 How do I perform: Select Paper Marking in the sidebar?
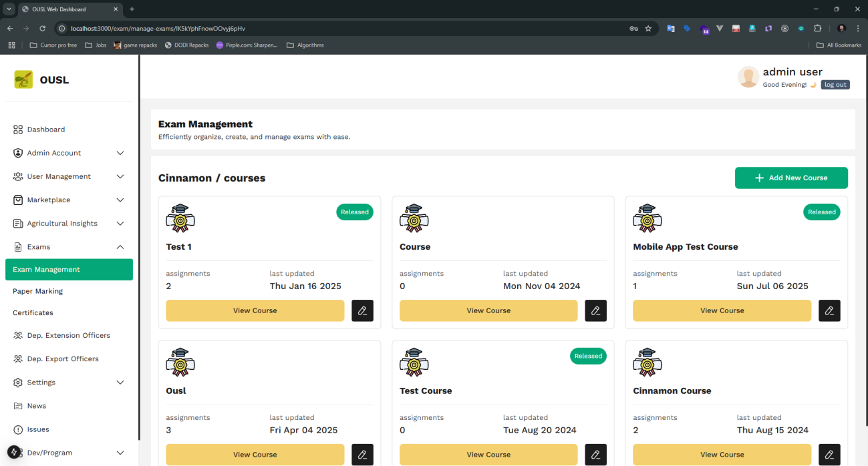[x=37, y=291]
